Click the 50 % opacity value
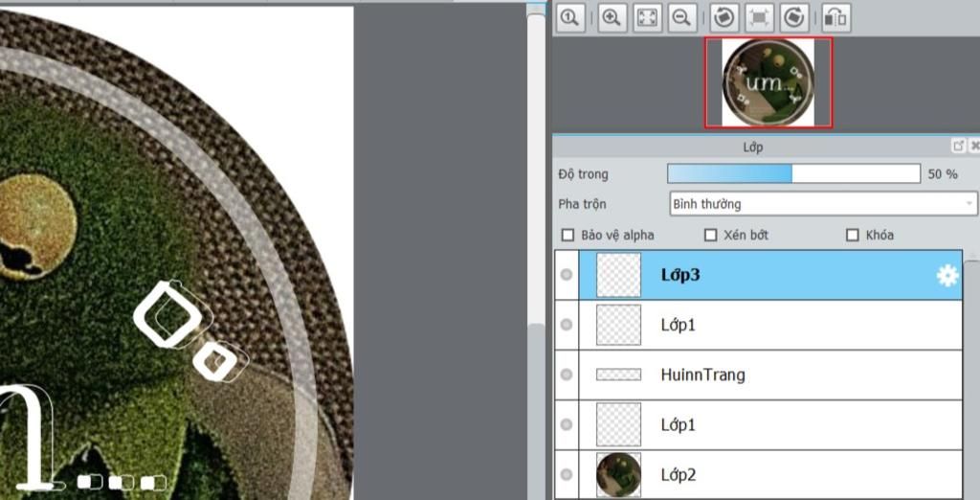 pyautogui.click(x=943, y=174)
